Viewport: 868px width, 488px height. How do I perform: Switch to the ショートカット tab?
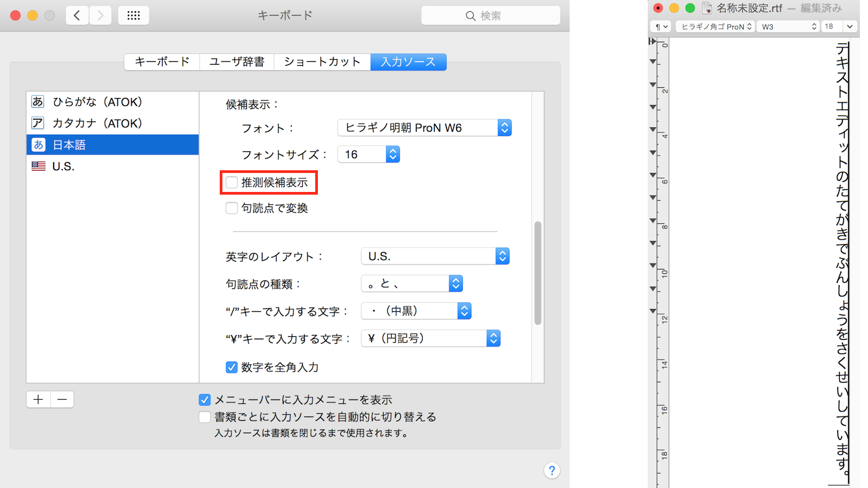click(322, 62)
